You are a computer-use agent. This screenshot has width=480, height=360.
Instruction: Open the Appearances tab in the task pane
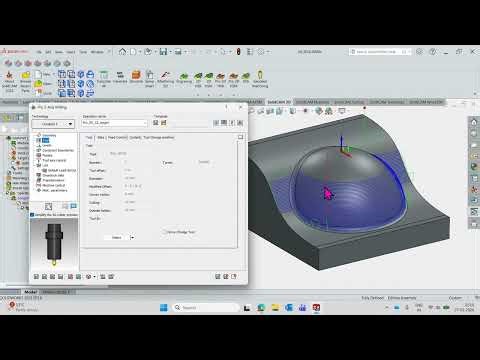pyautogui.click(x=474, y=166)
